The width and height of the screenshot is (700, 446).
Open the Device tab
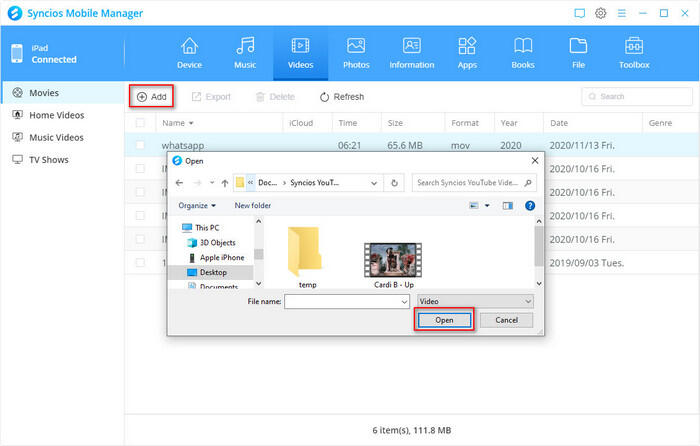[x=189, y=53]
